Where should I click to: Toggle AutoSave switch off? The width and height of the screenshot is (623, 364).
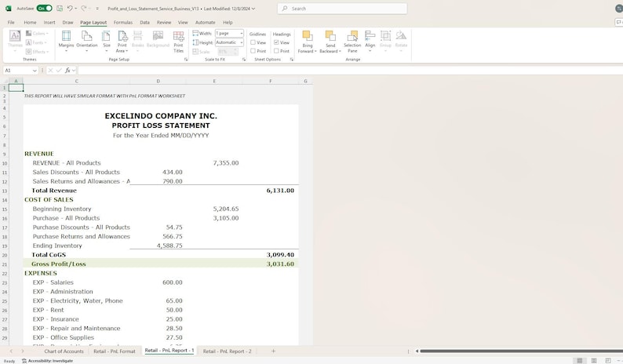tap(44, 9)
